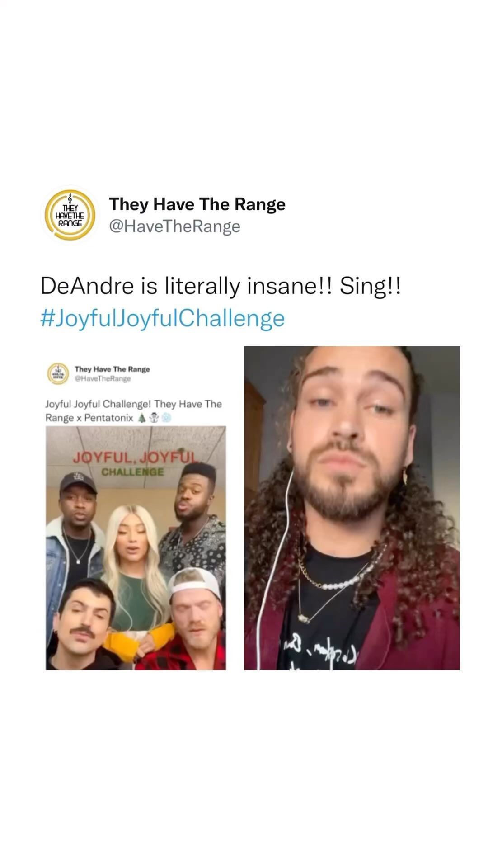Open the They Have The Range display name

coord(197,204)
